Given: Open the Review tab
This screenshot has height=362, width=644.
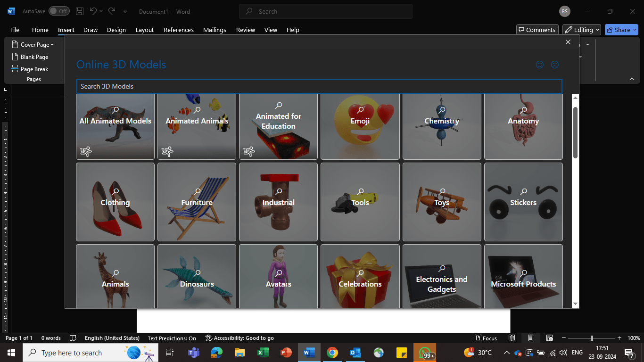Looking at the screenshot, I should 246,30.
